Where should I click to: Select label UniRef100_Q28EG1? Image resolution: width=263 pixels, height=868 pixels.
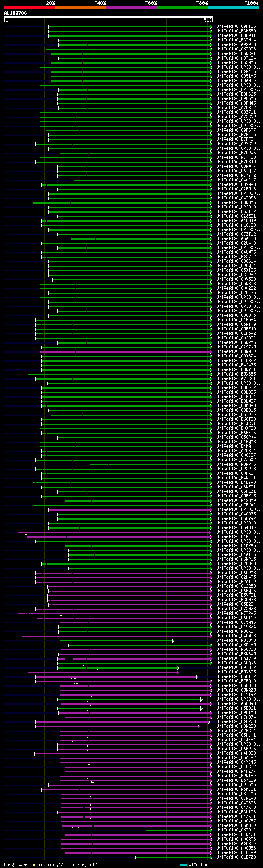236,216
